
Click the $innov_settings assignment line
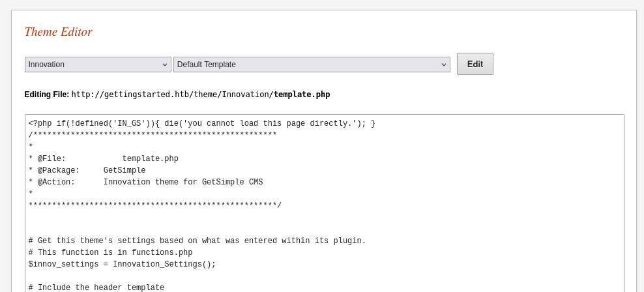tap(122, 264)
